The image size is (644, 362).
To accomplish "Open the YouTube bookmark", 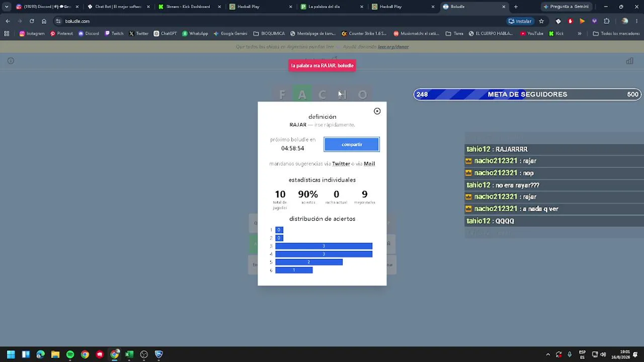I will 532,34.
